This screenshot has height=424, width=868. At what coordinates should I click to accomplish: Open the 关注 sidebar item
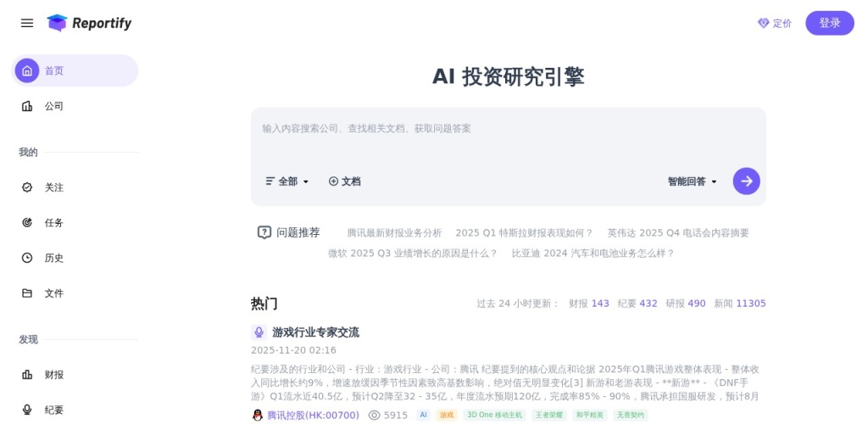[x=54, y=187]
